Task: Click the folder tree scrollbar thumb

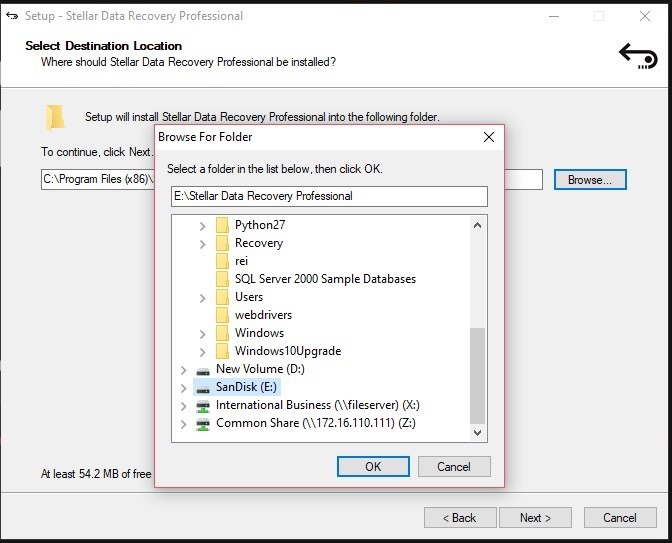Action: pos(477,376)
